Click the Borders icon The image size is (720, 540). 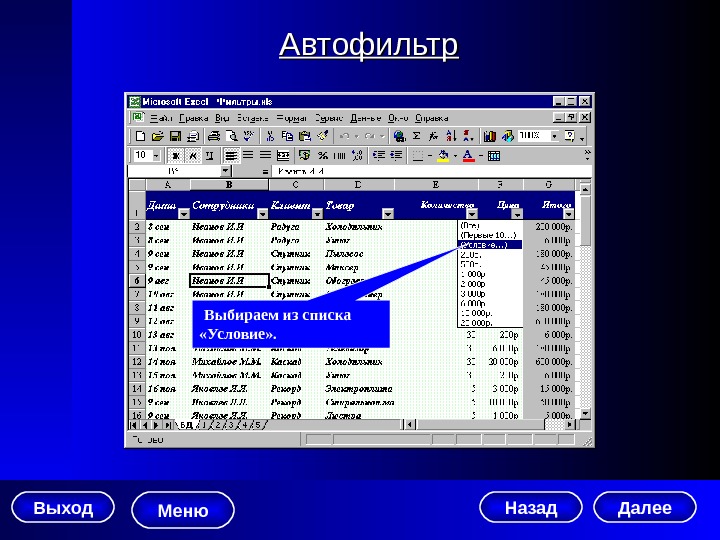[x=417, y=156]
